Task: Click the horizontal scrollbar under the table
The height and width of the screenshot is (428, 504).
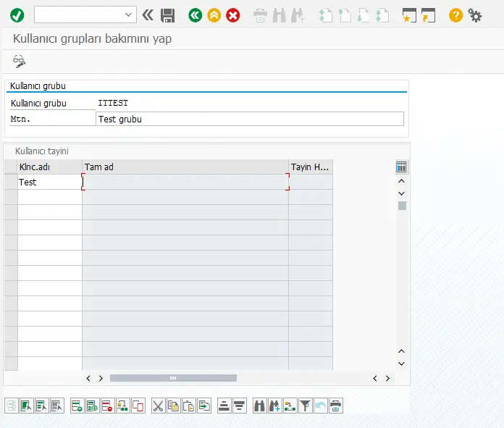Action: pyautogui.click(x=173, y=378)
